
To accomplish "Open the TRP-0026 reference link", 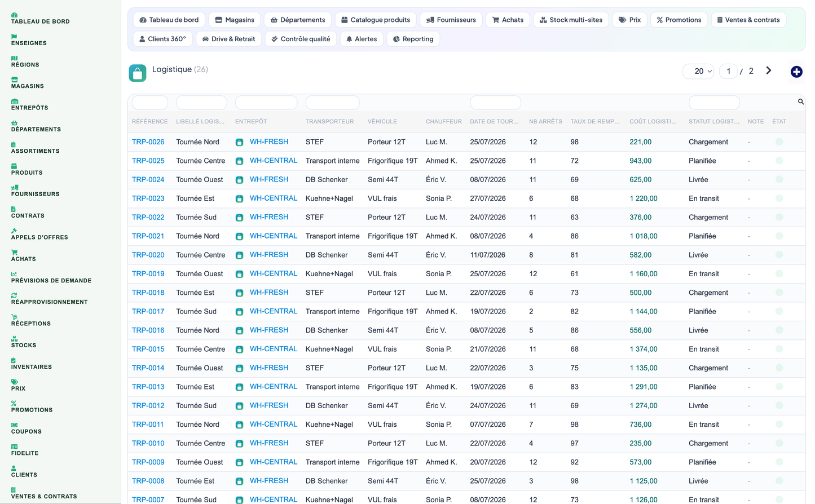I will [148, 142].
